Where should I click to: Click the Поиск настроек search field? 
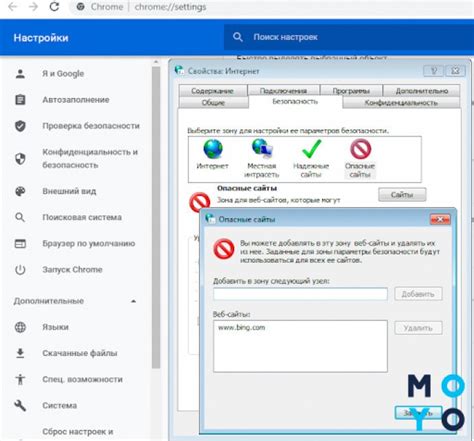click(348, 37)
